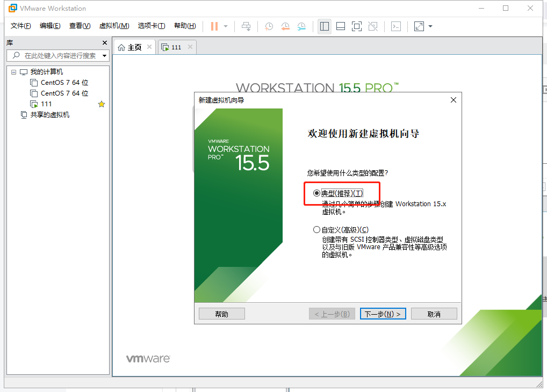547x392 pixels.
Task: Click the library search input field
Action: pyautogui.click(x=58, y=55)
